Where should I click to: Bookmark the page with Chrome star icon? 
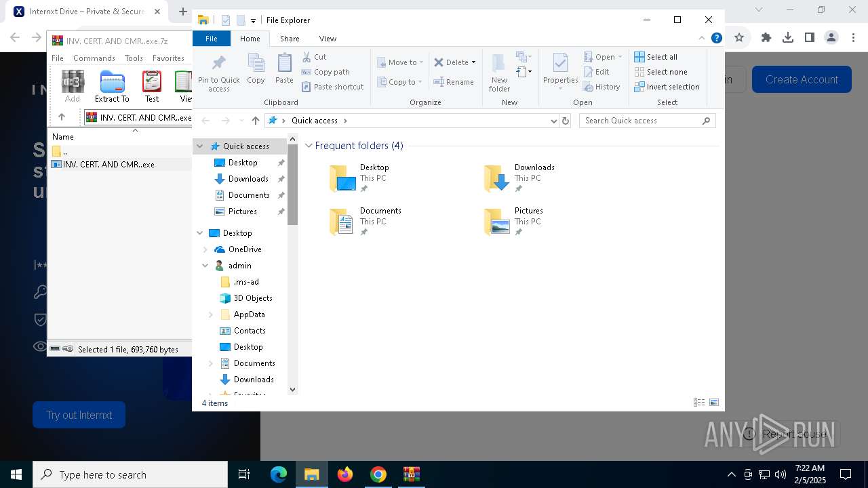pyautogui.click(x=739, y=38)
